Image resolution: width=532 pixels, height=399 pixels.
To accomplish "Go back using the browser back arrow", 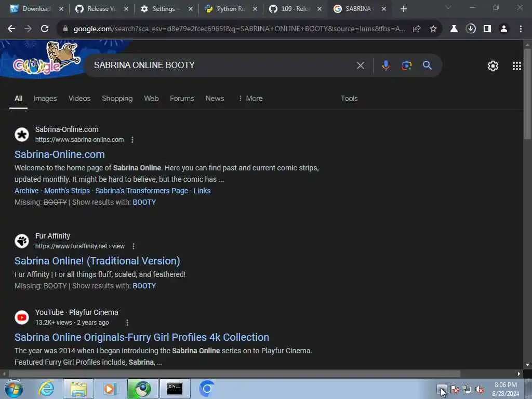I will pos(11,29).
